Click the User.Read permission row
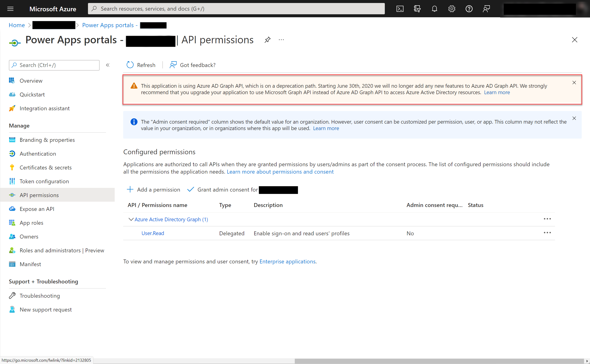 click(152, 233)
